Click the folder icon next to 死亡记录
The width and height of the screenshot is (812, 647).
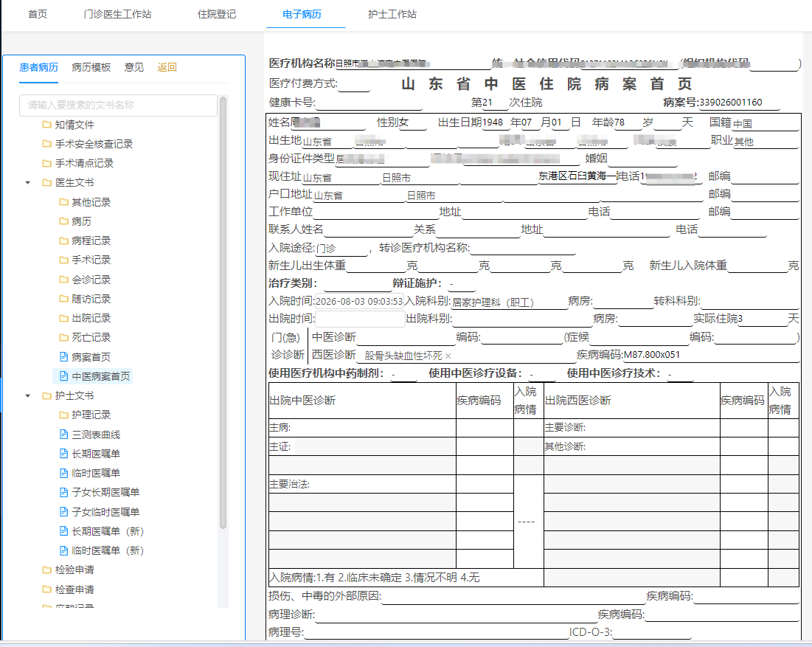click(63, 337)
